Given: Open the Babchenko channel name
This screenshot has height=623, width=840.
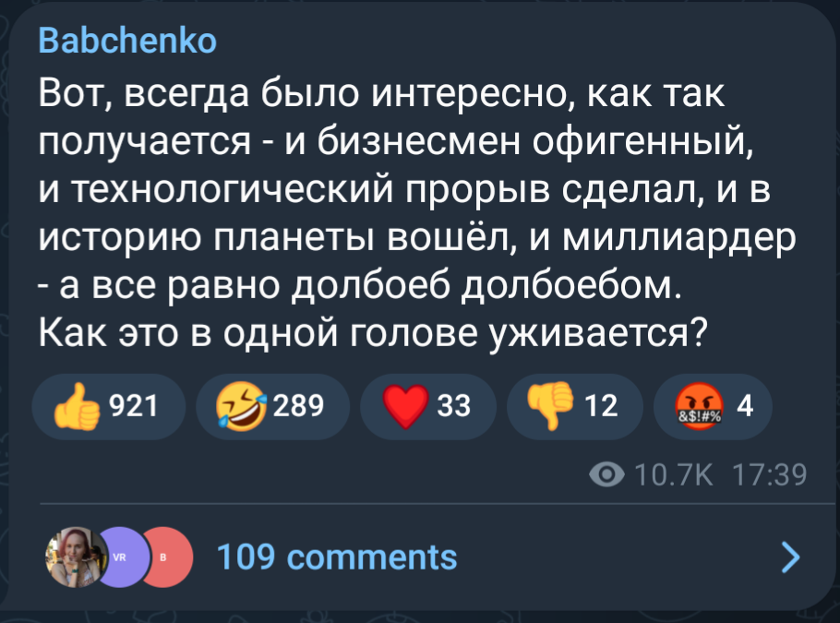Looking at the screenshot, I should (x=128, y=42).
